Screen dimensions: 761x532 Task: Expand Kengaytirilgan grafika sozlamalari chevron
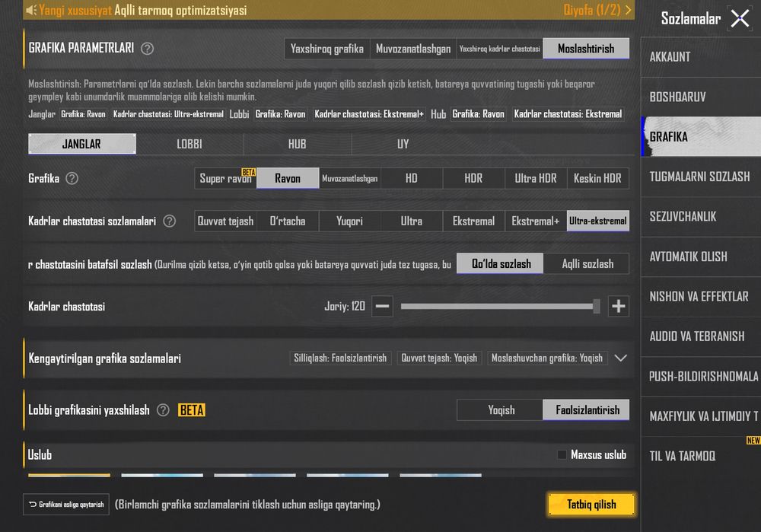pos(620,358)
